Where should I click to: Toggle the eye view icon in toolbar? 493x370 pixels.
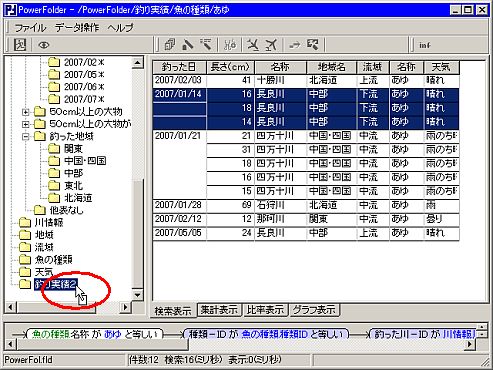pyautogui.click(x=44, y=45)
